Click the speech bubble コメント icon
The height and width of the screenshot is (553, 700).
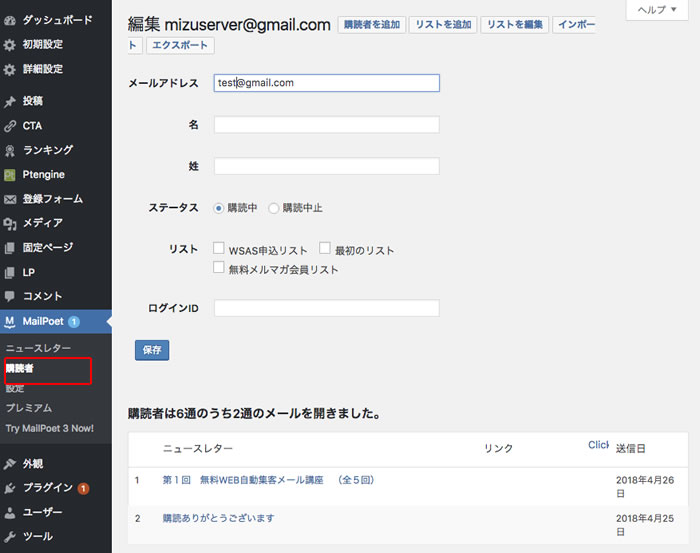pyautogui.click(x=10, y=296)
